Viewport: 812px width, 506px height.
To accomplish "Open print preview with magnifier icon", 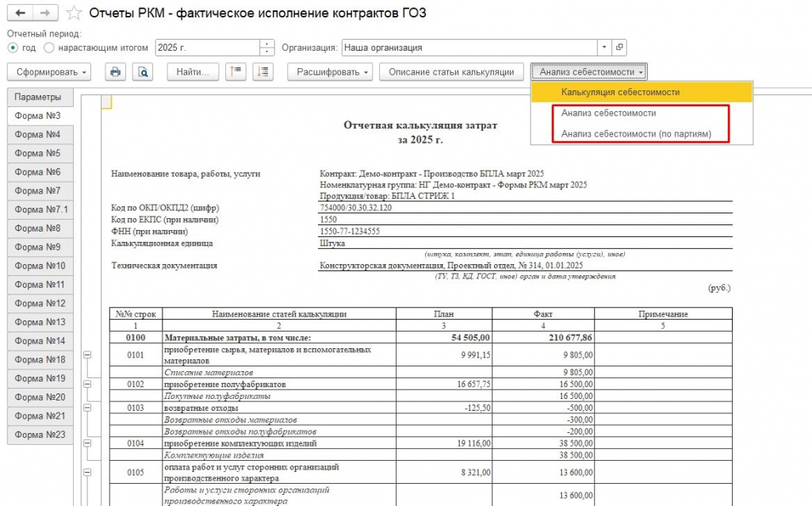I will click(143, 72).
